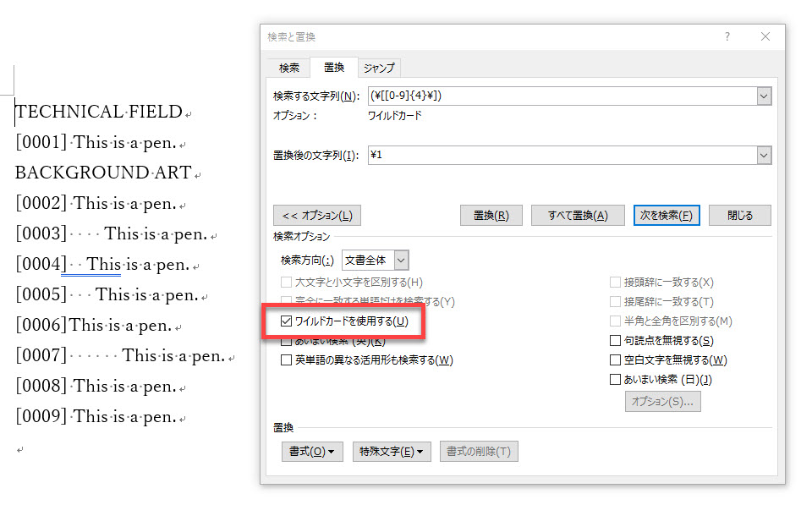Check あいまい検索 (日) checkbox
Screen dimensions: 812x505
(616, 380)
